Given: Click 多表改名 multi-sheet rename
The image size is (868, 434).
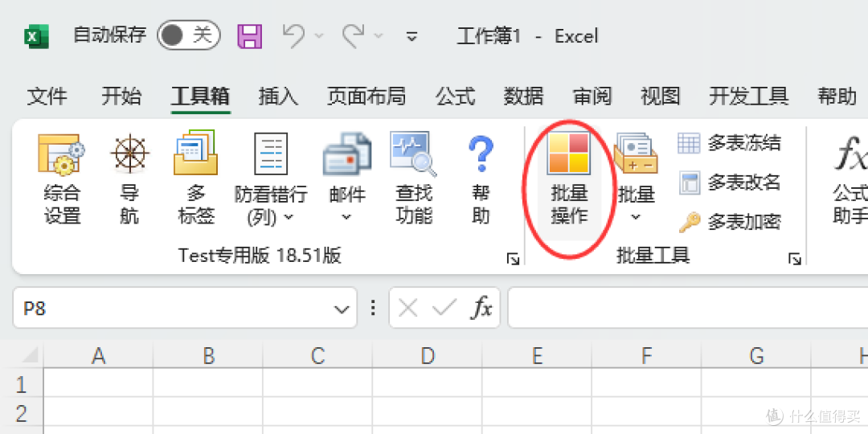Looking at the screenshot, I should pyautogui.click(x=730, y=182).
